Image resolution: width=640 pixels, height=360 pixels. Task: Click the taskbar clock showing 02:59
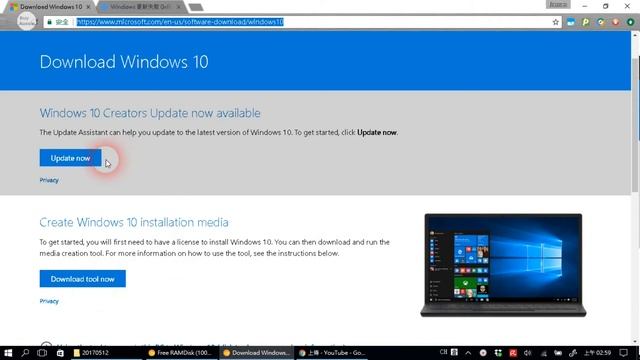click(x=598, y=353)
